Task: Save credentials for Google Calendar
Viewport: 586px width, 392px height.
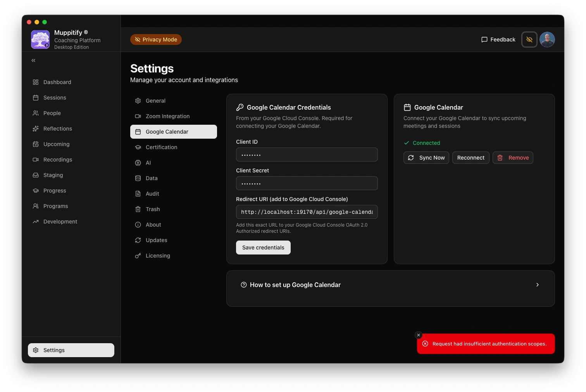Action: [263, 248]
